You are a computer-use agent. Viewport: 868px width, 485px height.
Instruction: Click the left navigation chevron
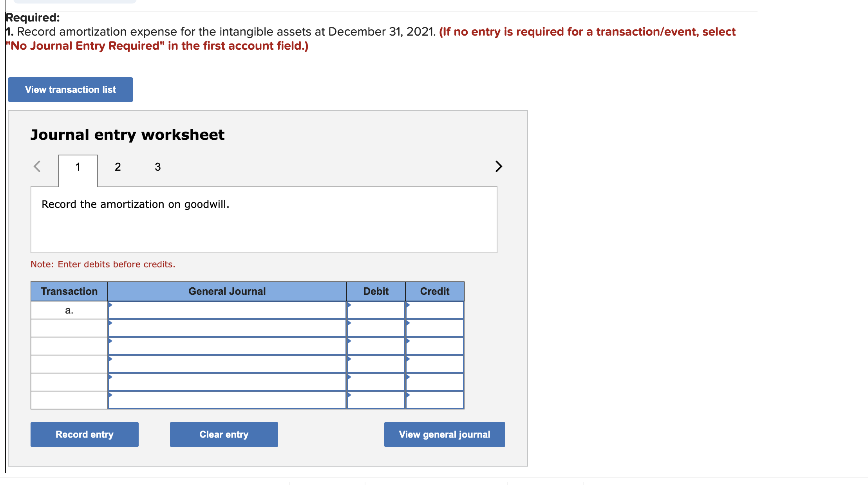pyautogui.click(x=37, y=166)
